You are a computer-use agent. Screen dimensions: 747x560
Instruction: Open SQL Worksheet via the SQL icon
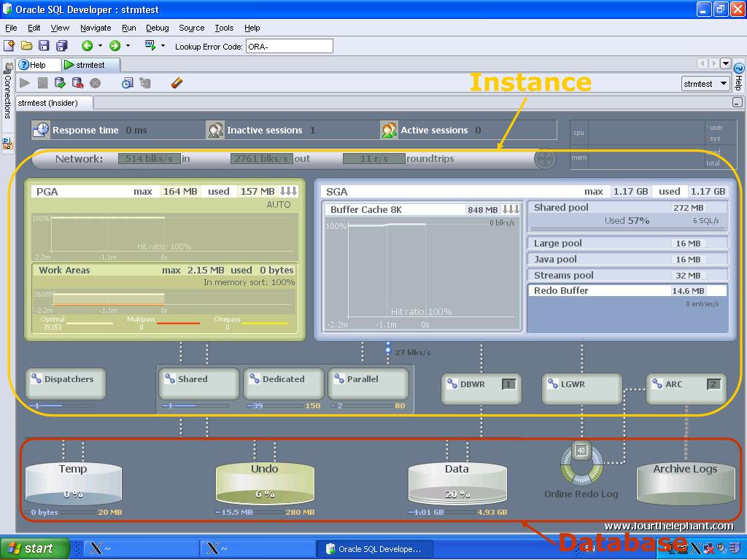[x=150, y=46]
